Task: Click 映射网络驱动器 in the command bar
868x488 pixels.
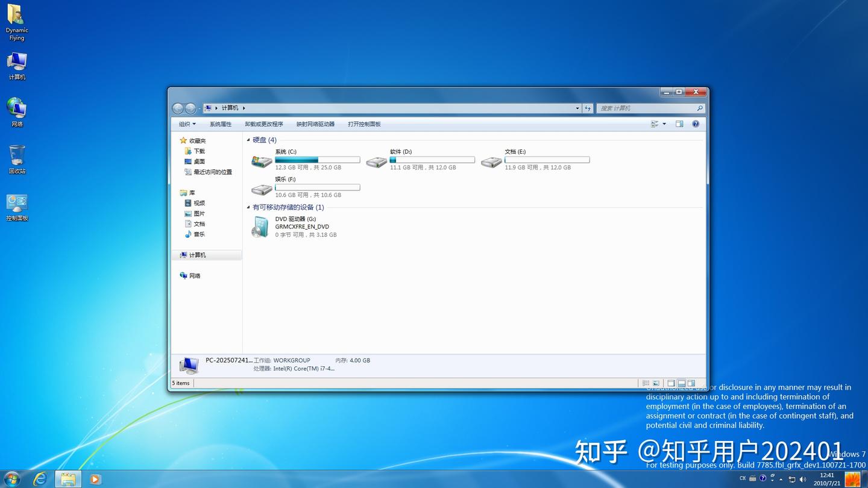Action: point(316,124)
